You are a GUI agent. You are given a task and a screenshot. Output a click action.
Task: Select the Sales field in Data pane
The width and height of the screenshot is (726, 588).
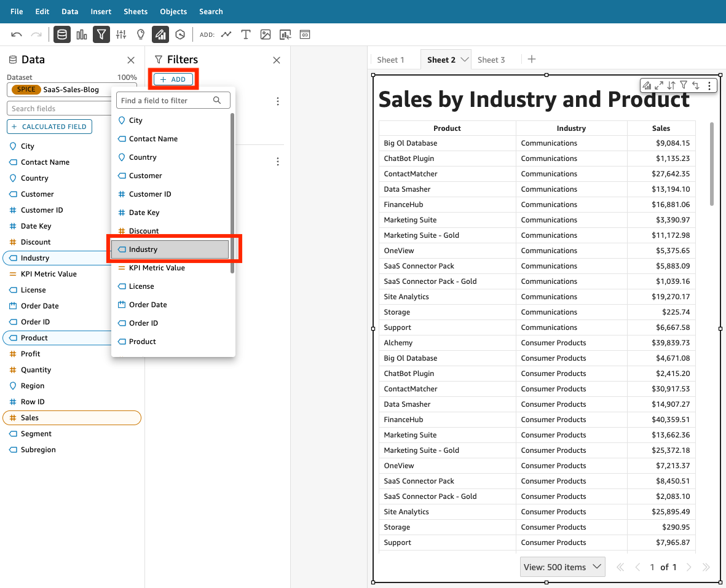coord(72,418)
